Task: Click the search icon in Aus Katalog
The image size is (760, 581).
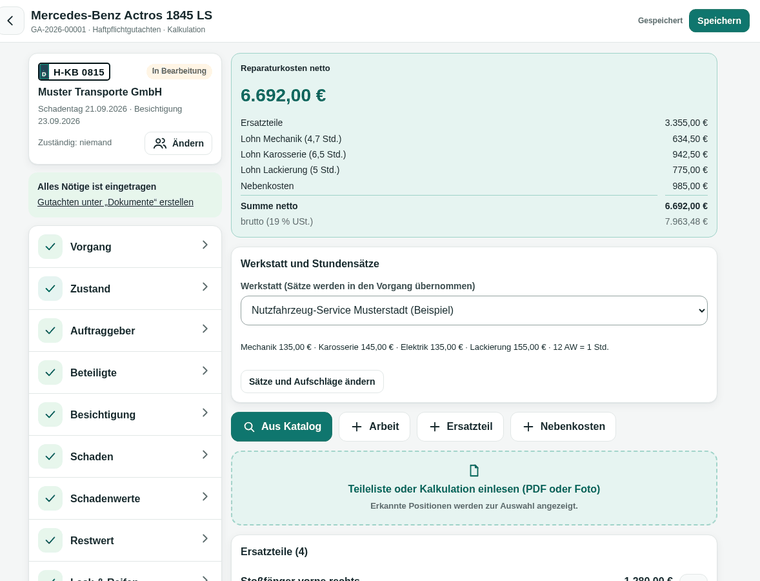Action: pos(249,427)
